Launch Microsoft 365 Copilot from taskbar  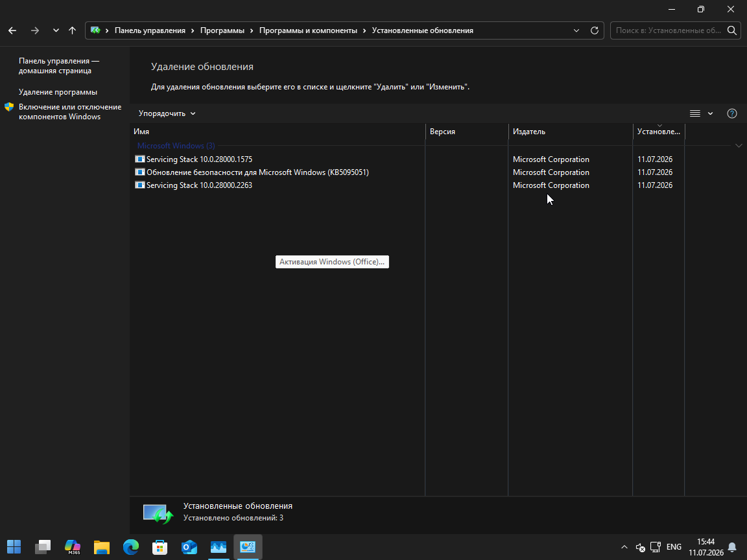73,546
